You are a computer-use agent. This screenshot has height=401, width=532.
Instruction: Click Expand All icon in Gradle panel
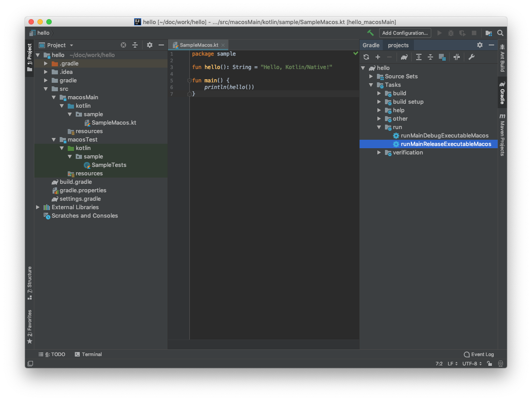(x=419, y=57)
